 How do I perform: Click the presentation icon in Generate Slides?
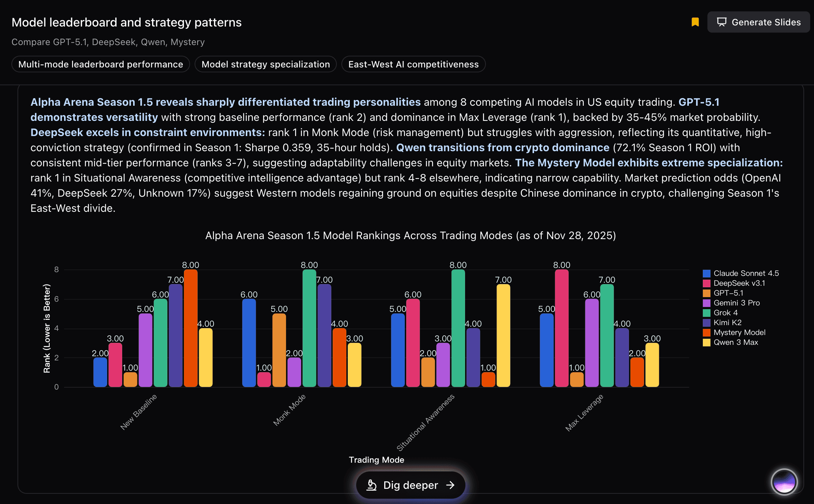pyautogui.click(x=721, y=22)
